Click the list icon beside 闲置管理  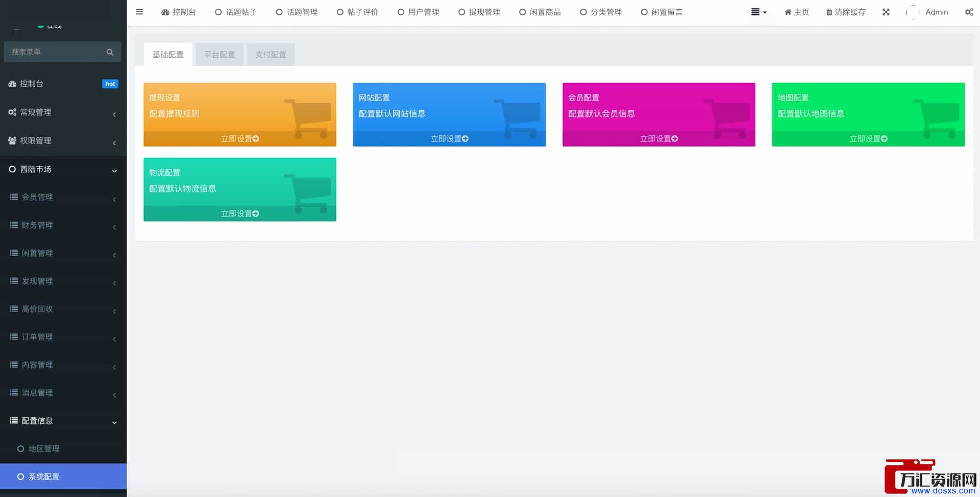14,253
